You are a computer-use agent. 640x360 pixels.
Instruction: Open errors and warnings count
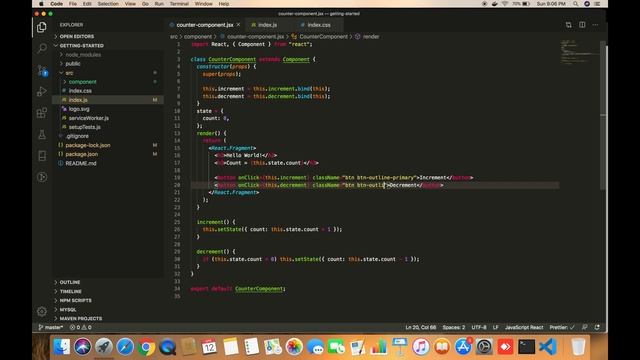(x=80, y=327)
